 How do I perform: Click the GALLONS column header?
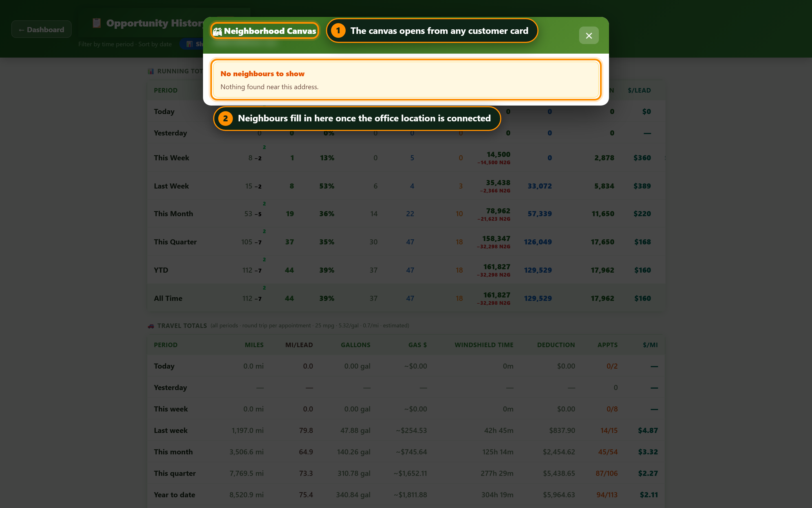355,345
